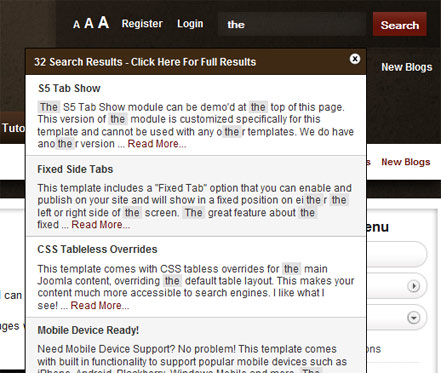
Task: Select the white New Blogs menu item
Action: (x=407, y=67)
